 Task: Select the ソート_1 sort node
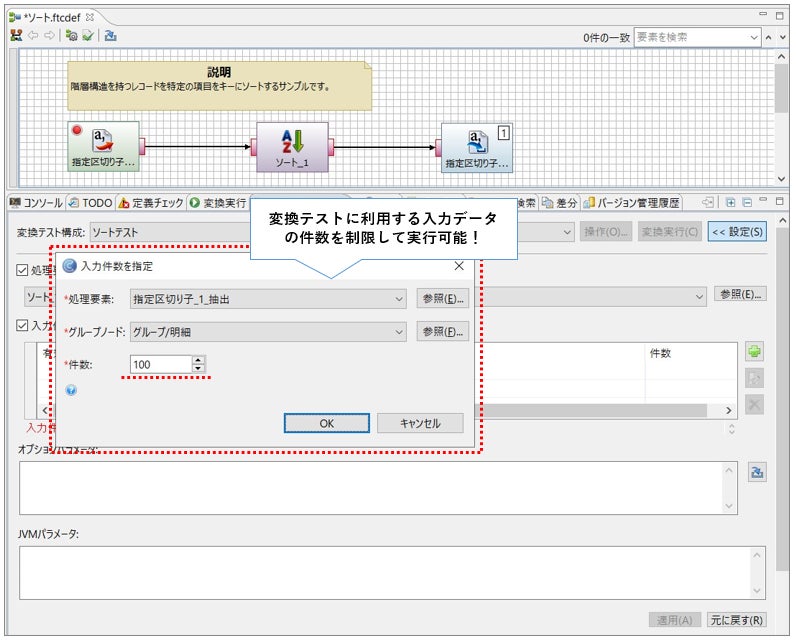pyautogui.click(x=292, y=147)
